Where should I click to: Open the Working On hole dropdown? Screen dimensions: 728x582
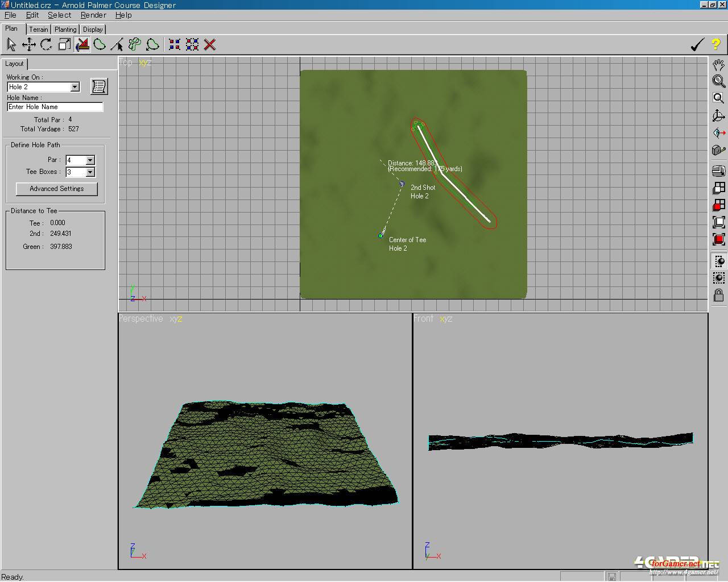click(75, 87)
